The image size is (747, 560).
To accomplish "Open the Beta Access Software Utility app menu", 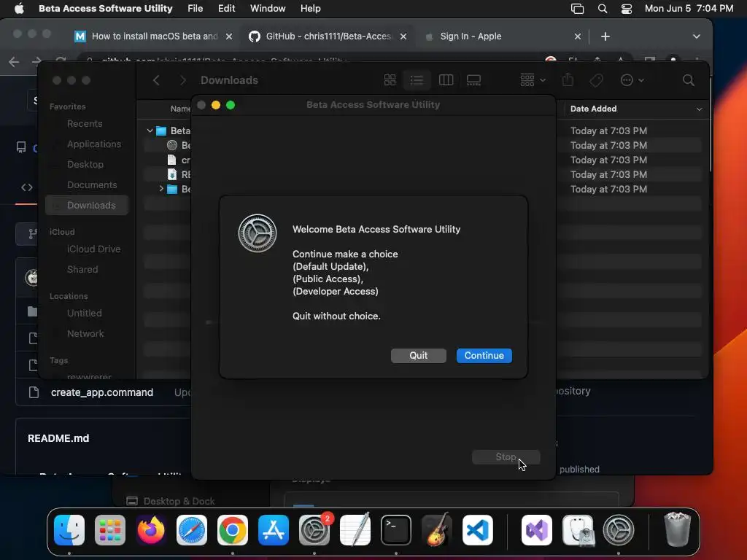I will point(105,9).
